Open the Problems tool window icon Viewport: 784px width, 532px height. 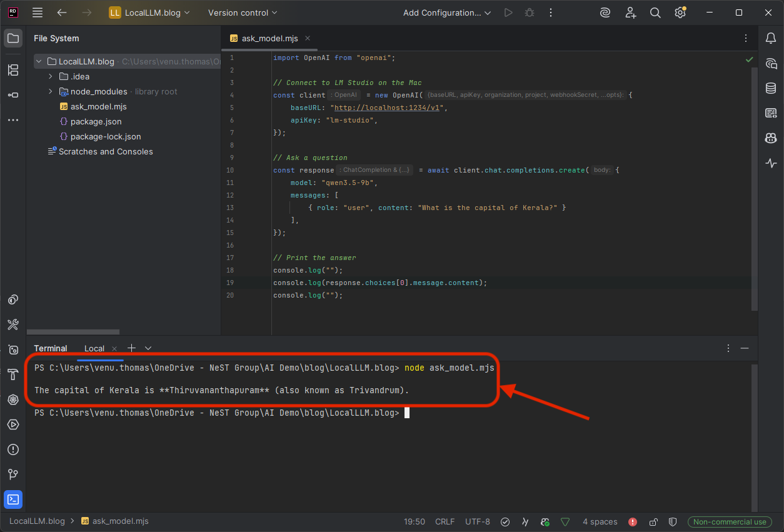pos(13,449)
